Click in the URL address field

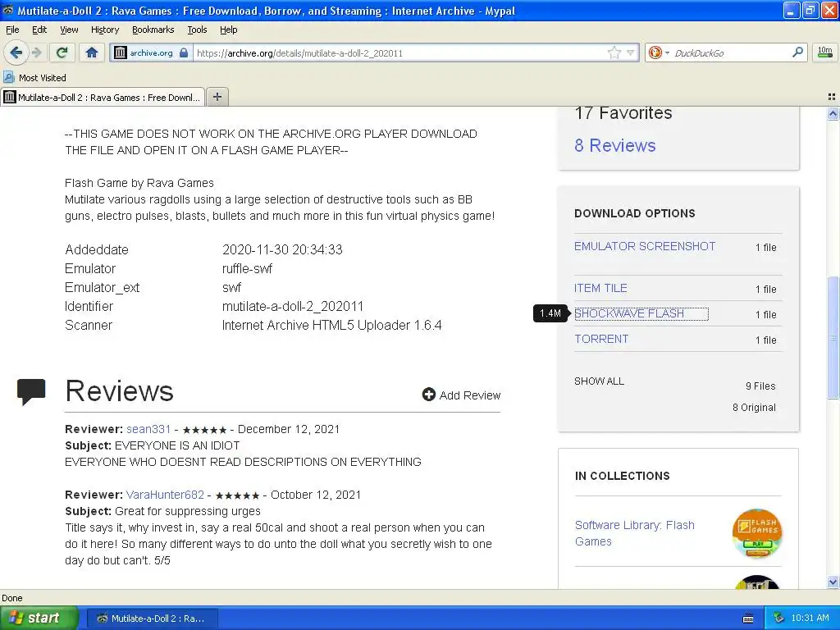399,52
